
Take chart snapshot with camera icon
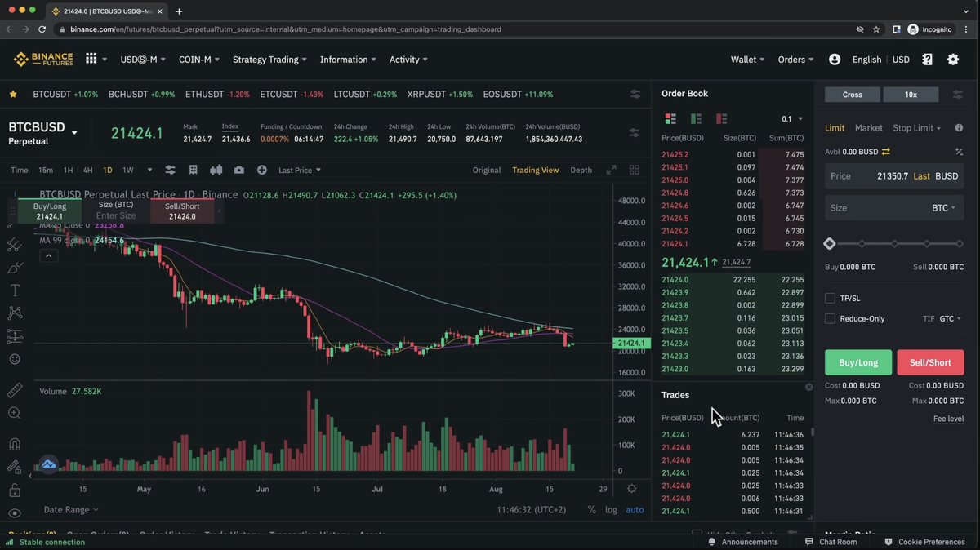click(x=238, y=170)
